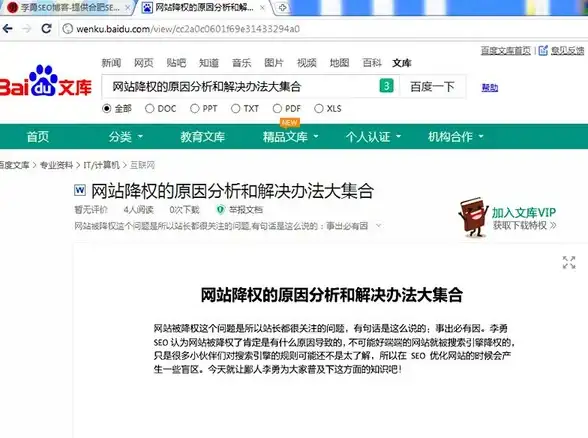
Task: Go to 图片 in Baidu top links
Action: coord(274,63)
